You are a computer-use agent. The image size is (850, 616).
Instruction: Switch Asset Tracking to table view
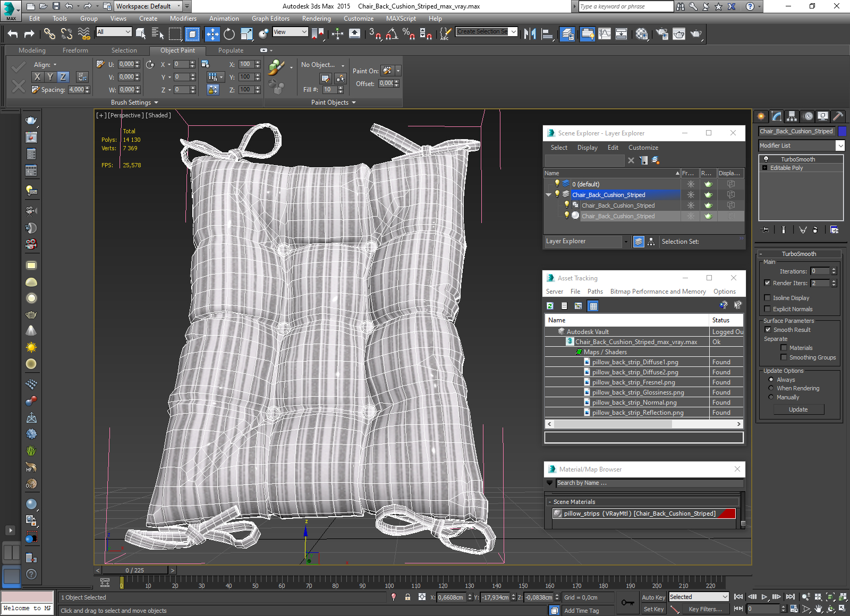pyautogui.click(x=593, y=306)
